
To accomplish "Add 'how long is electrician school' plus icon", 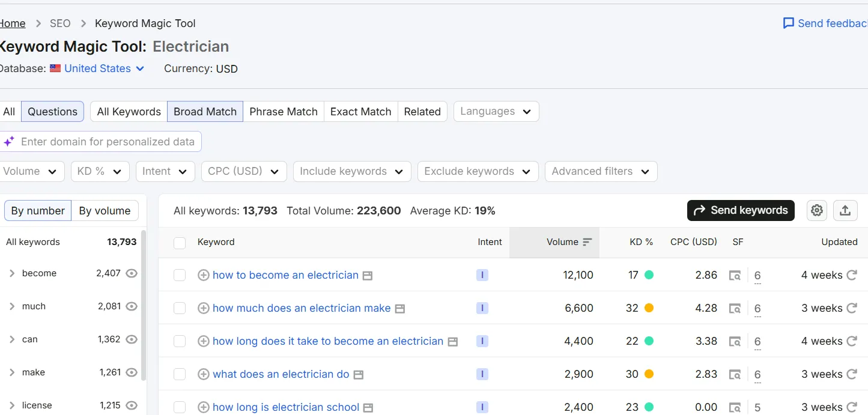I will 204,407.
